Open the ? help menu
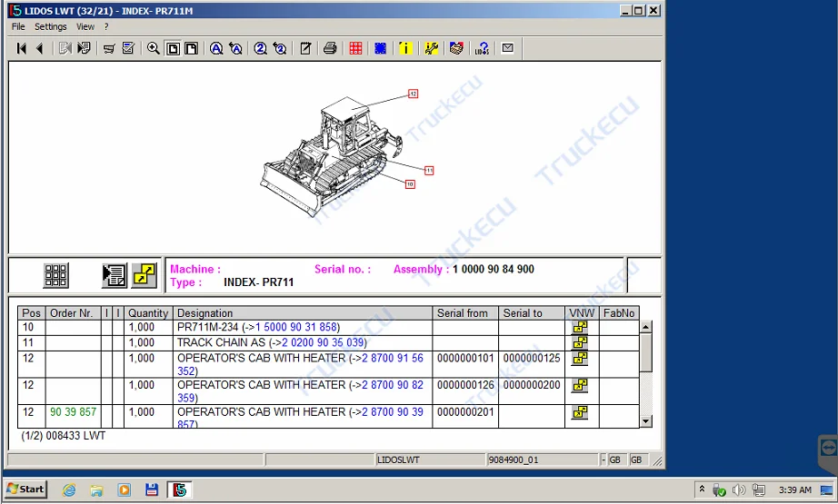Viewport: 838px width, 504px height. coord(106,26)
